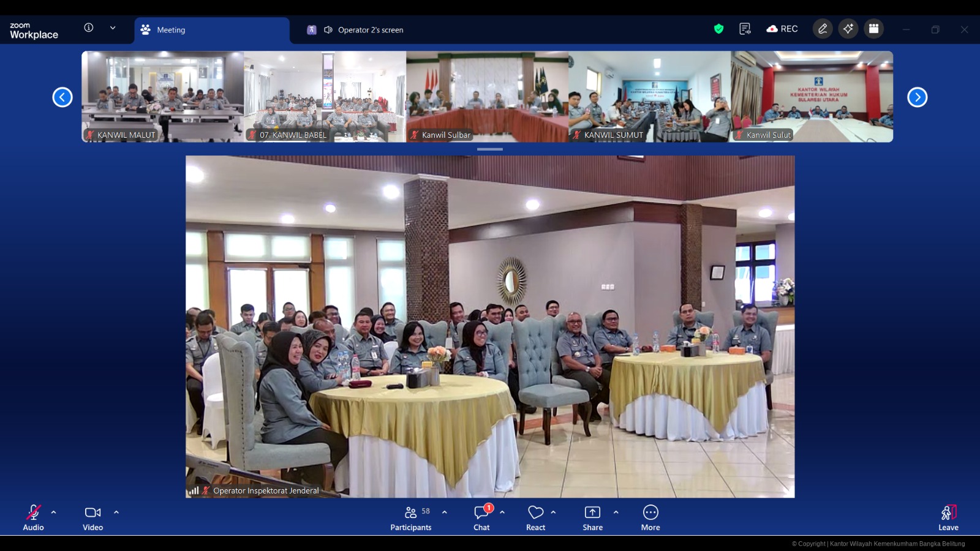Click the participant count 58
Viewport: 980px width, 551px height.
[x=426, y=511]
